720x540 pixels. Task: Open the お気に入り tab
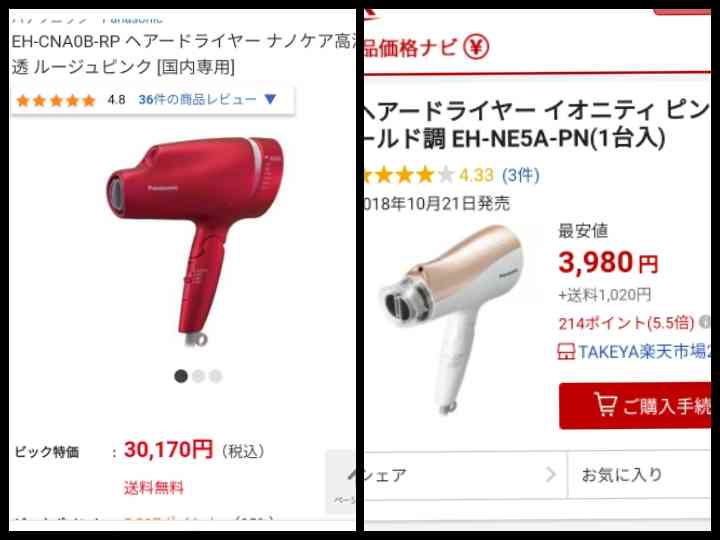point(639,475)
